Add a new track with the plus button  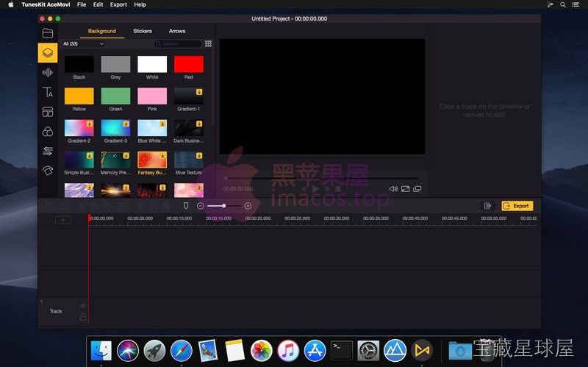pos(63,220)
